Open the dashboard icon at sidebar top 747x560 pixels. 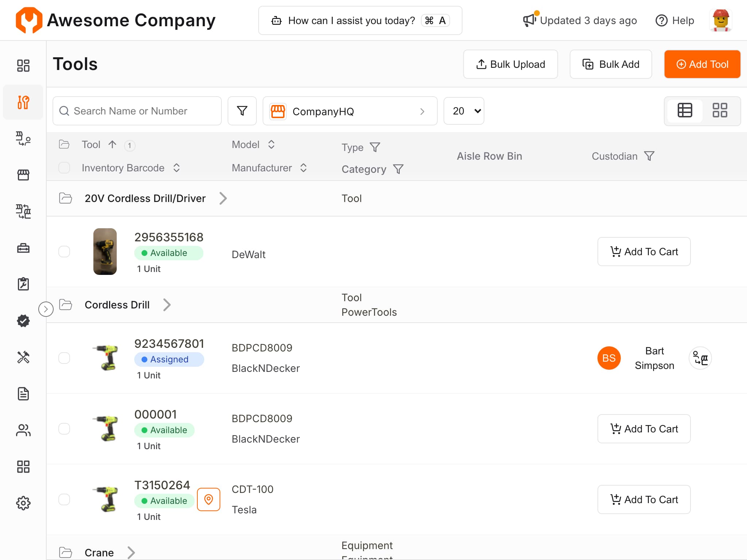coord(23,66)
